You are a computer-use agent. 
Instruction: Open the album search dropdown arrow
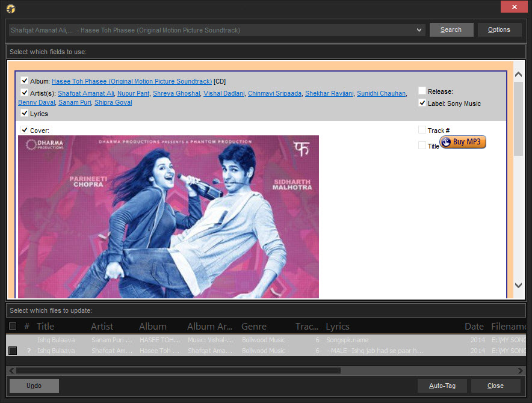tap(419, 30)
